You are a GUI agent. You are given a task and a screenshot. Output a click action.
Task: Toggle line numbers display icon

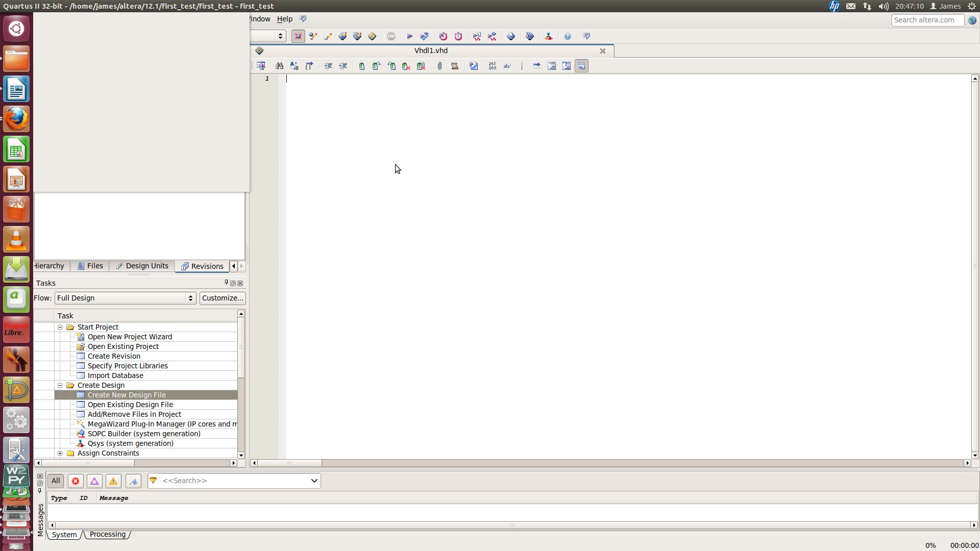pos(492,66)
